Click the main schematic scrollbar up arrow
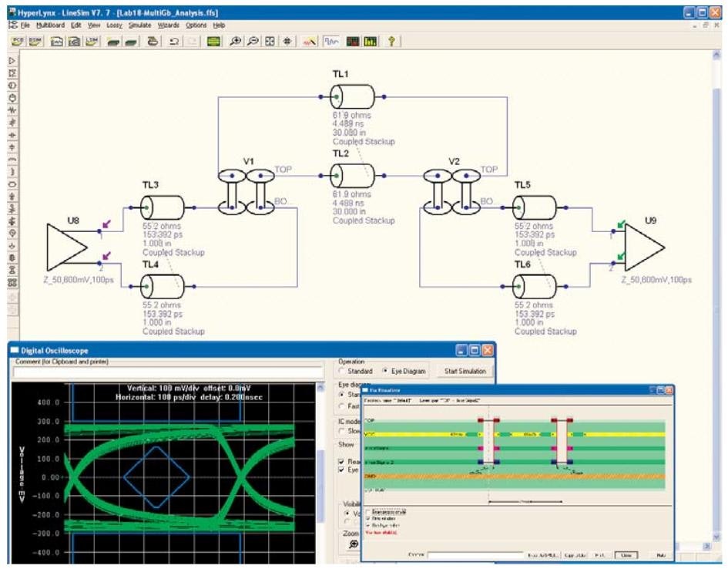 [716, 56]
